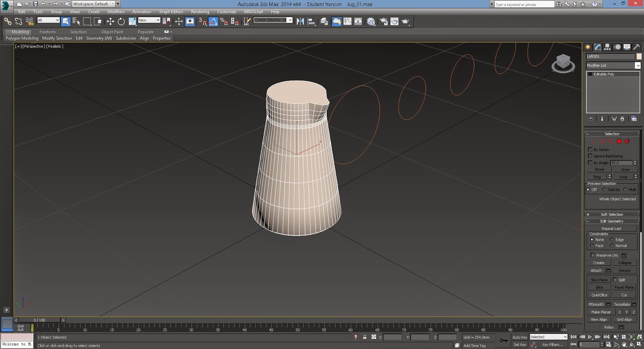The height and width of the screenshot is (349, 644).
Task: Switch to the Freeform ribbon tab
Action: 47,32
